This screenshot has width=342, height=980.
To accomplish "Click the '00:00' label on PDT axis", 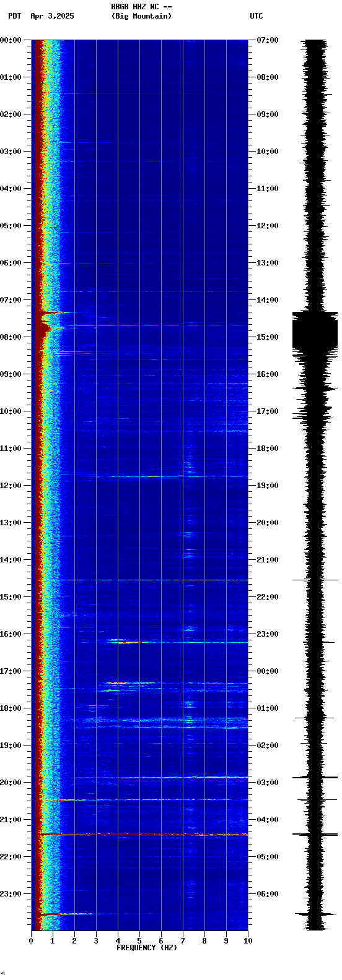I will 11,40.
